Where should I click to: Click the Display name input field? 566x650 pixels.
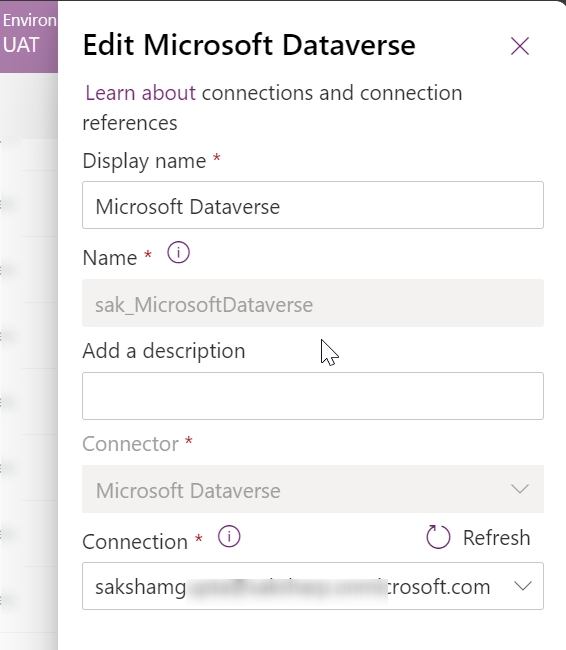(x=313, y=205)
